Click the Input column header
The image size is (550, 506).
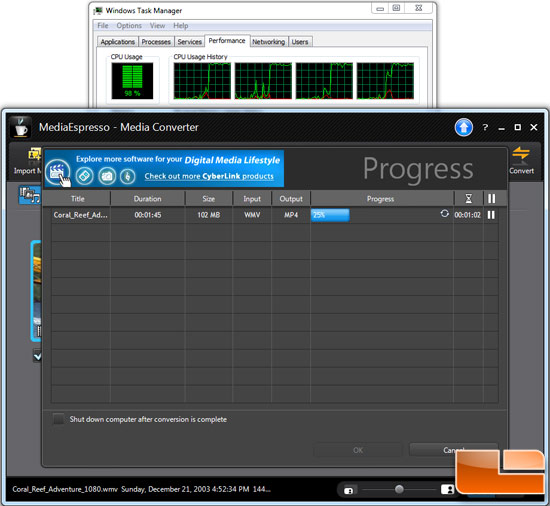[252, 199]
